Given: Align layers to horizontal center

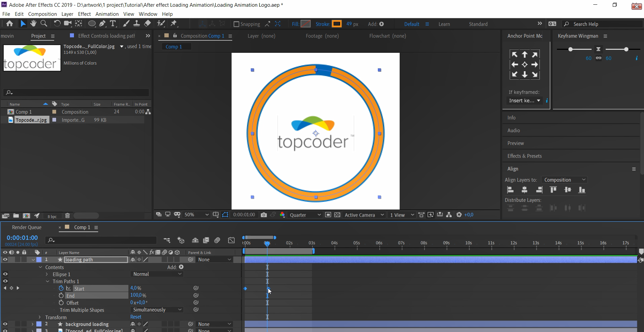Looking at the screenshot, I should (x=524, y=190).
